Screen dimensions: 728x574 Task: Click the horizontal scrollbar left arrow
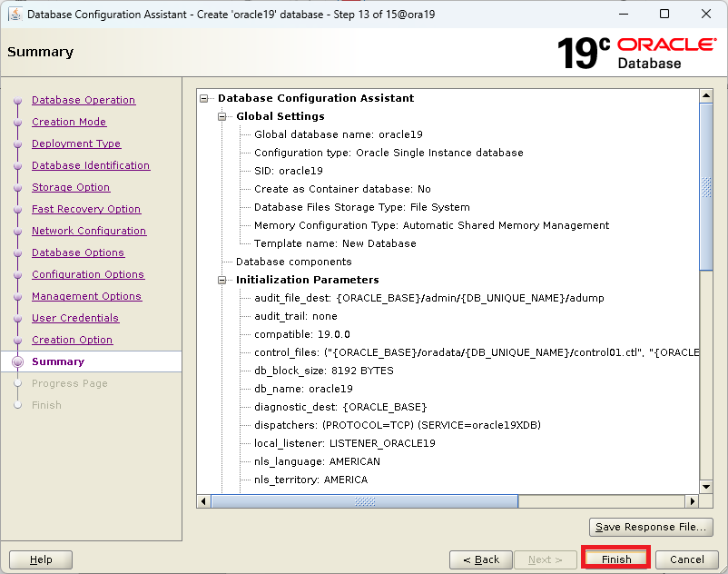[x=203, y=501]
